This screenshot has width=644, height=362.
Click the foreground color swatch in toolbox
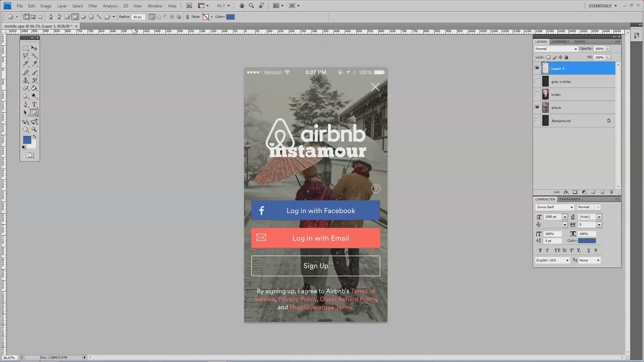point(27,139)
